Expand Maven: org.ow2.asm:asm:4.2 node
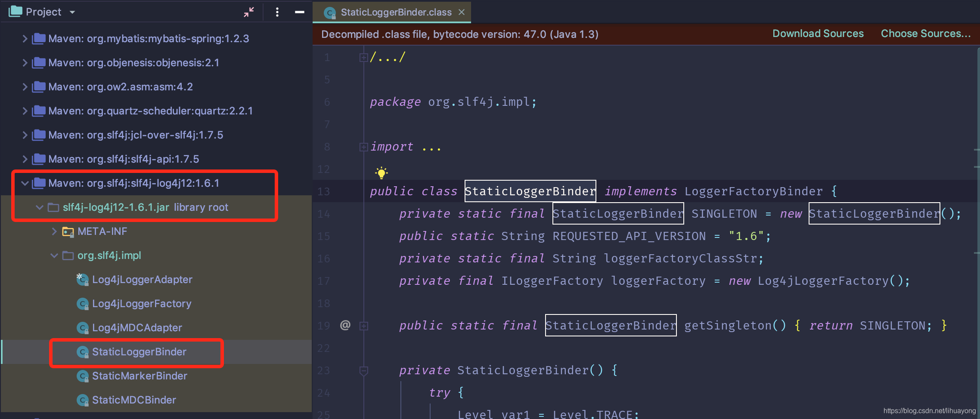The image size is (980, 419). click(x=25, y=87)
